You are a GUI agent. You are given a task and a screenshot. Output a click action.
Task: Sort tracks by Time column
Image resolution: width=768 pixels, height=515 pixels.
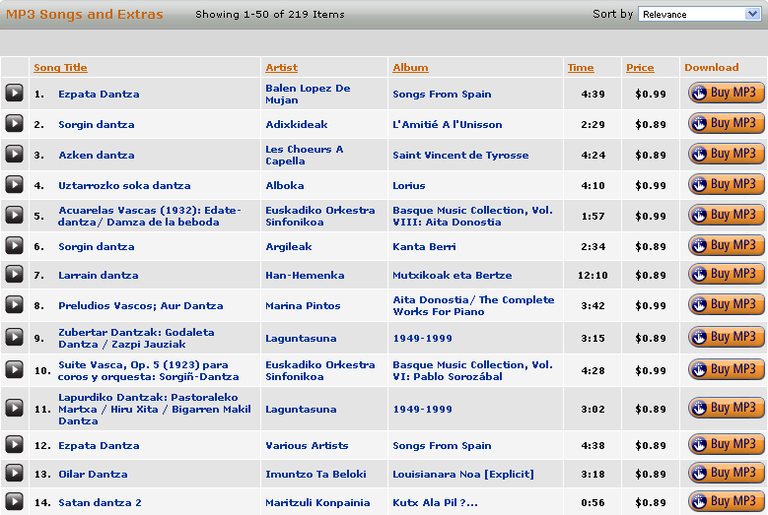click(580, 68)
